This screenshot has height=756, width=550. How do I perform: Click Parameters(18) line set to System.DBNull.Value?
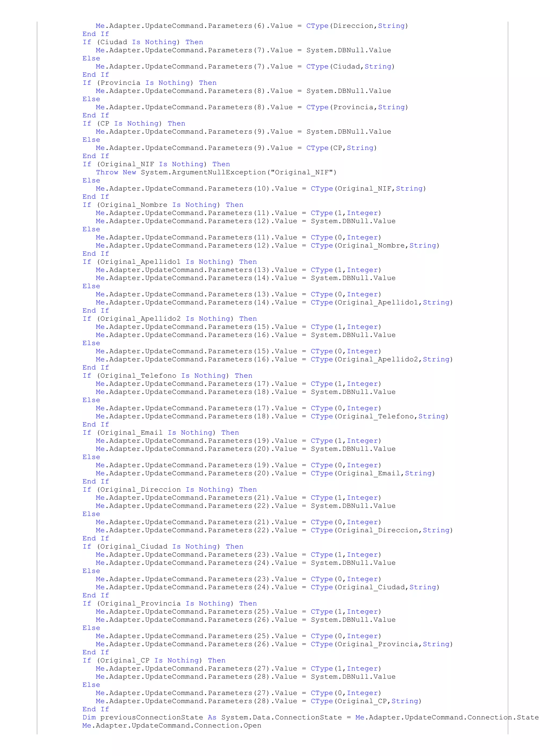pyautogui.click(x=245, y=392)
